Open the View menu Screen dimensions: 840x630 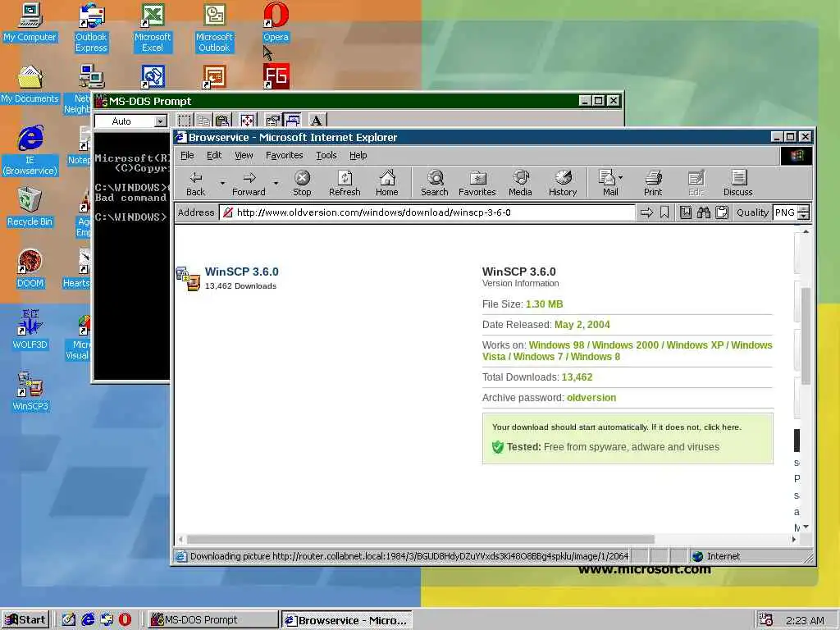(244, 155)
